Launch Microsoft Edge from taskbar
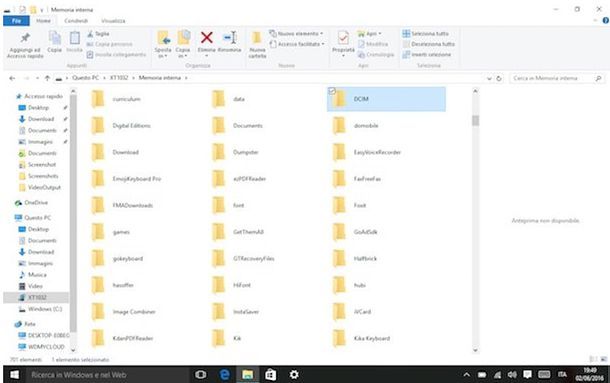The height and width of the screenshot is (383, 610). [224, 374]
